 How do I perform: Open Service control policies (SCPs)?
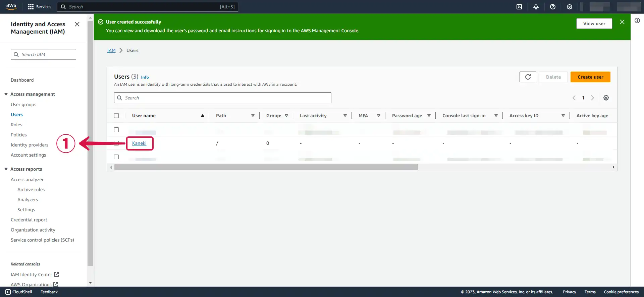(42, 240)
